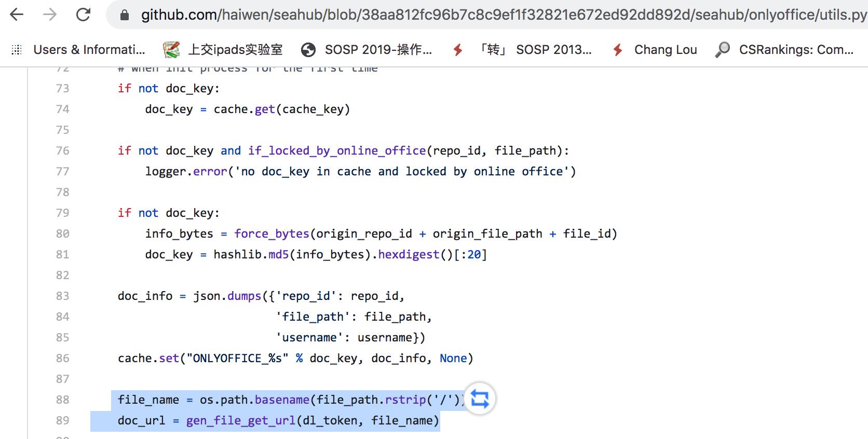Select line number 80

(x=62, y=234)
